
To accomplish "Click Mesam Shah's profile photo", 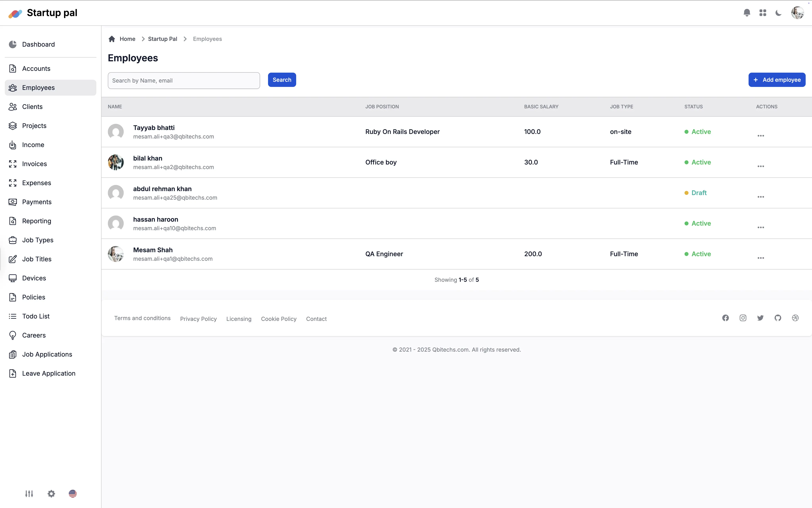I will click(116, 254).
